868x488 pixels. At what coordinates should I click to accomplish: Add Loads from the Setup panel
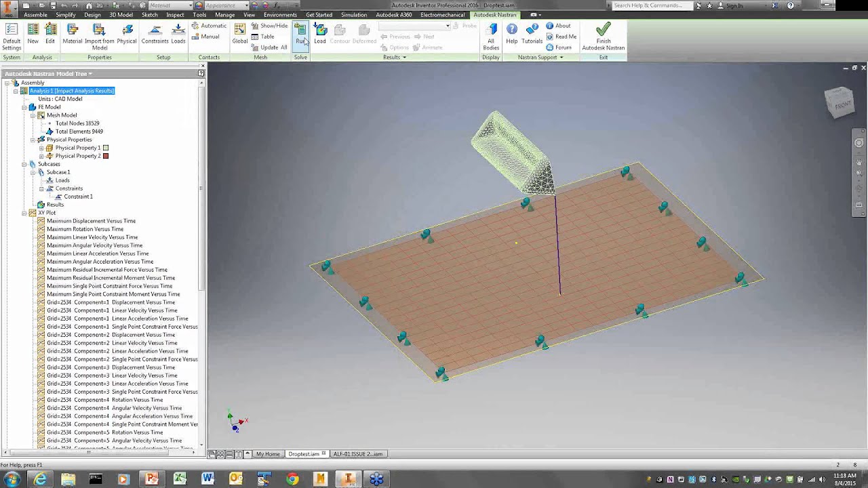tap(178, 34)
